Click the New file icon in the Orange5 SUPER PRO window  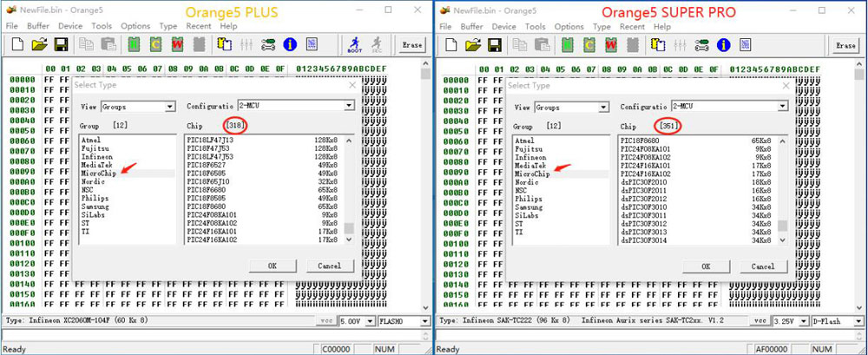coord(452,44)
